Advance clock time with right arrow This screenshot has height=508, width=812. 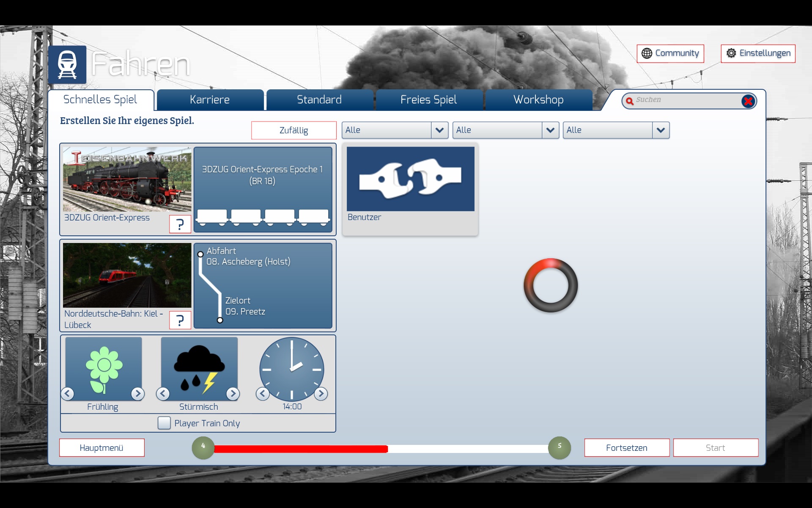321,394
